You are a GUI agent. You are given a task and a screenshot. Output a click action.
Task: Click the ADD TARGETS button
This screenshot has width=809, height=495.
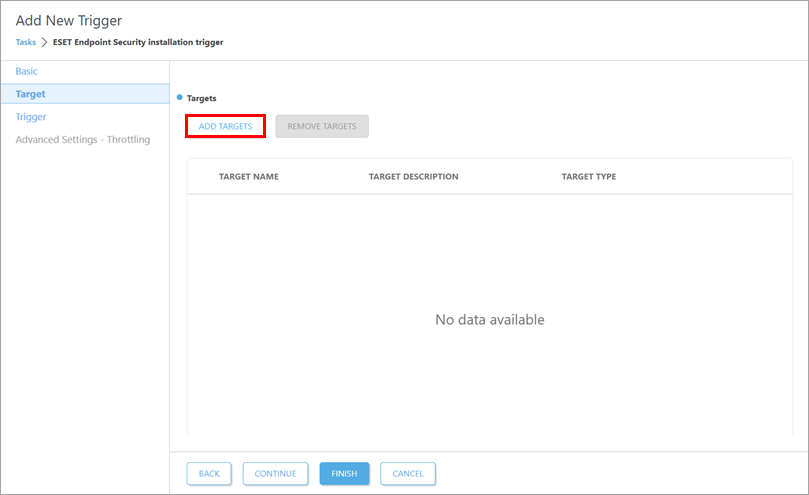click(x=225, y=126)
